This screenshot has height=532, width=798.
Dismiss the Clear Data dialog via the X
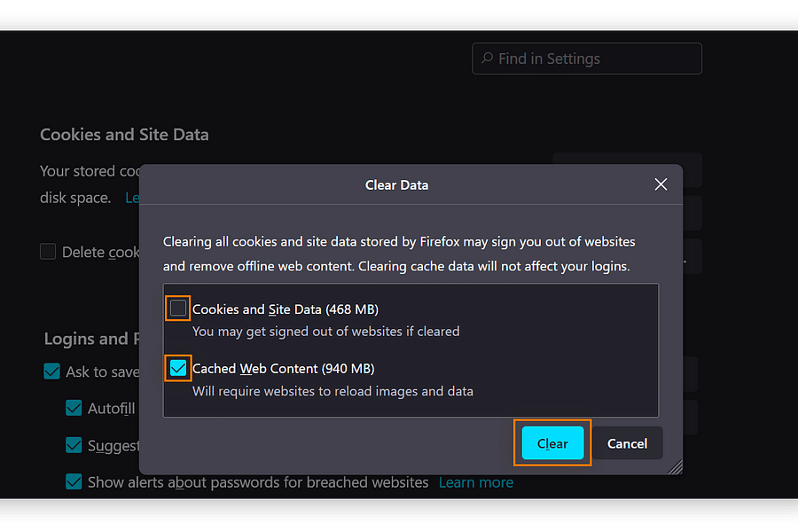click(661, 184)
